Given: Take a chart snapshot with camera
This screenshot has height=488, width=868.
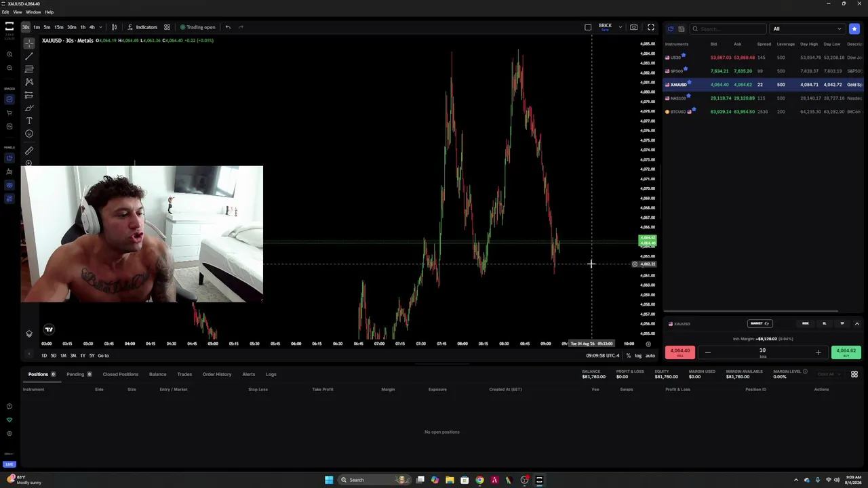Looking at the screenshot, I should 633,27.
